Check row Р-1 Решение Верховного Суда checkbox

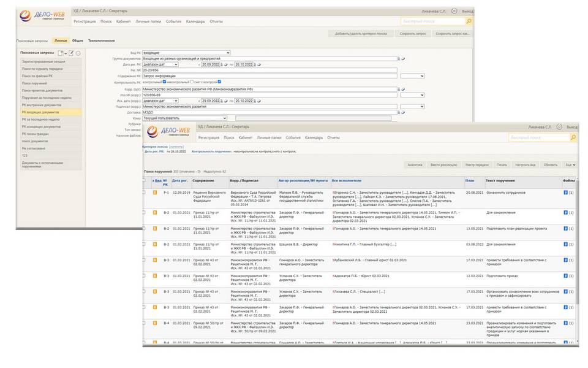pyautogui.click(x=144, y=193)
